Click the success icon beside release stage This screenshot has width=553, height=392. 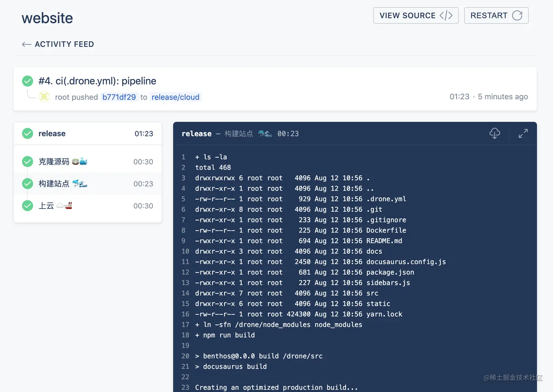click(x=27, y=133)
